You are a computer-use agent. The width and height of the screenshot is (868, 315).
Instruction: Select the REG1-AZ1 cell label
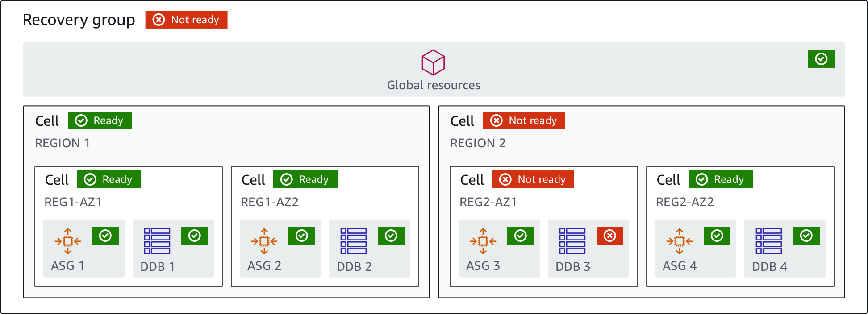[73, 202]
